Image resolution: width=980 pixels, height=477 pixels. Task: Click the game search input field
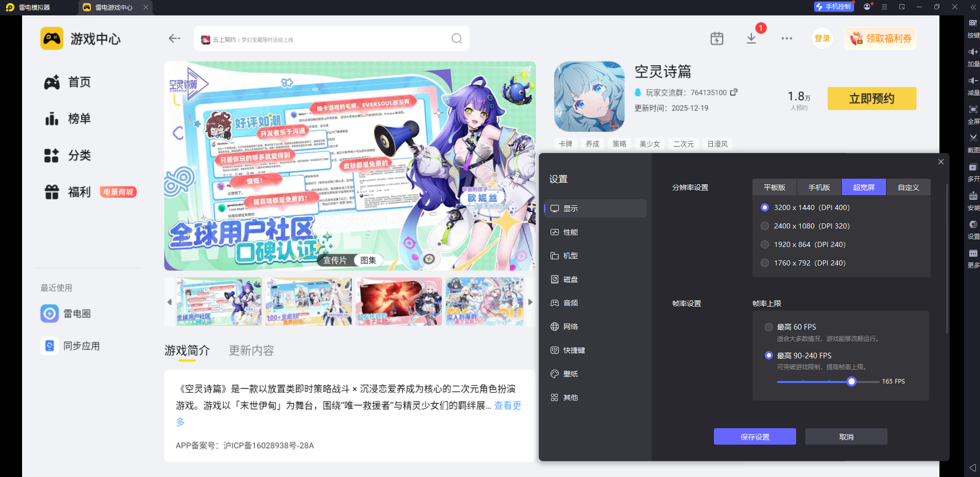tap(332, 39)
